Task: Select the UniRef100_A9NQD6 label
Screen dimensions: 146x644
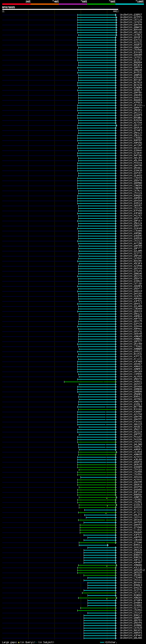Action: [131, 565]
